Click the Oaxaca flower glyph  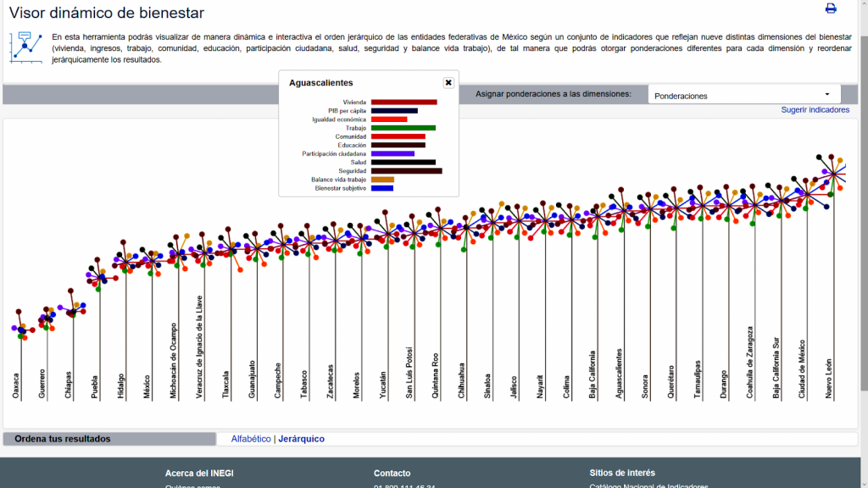[x=20, y=329]
